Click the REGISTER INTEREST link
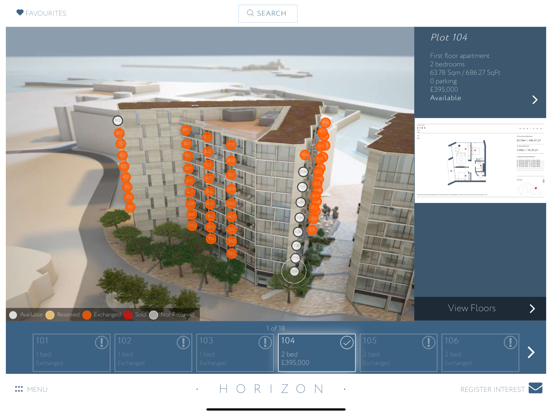Image resolution: width=552 pixels, height=414 pixels. click(x=492, y=389)
